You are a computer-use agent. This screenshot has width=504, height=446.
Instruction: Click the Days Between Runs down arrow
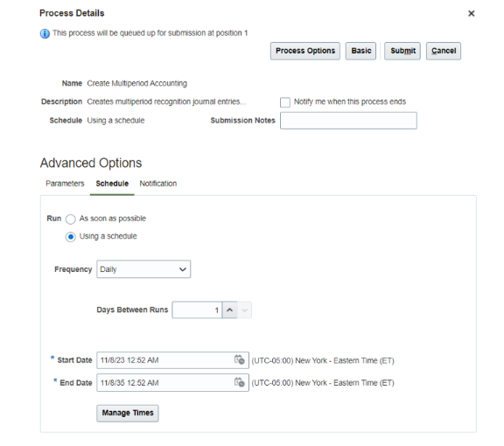(x=245, y=310)
